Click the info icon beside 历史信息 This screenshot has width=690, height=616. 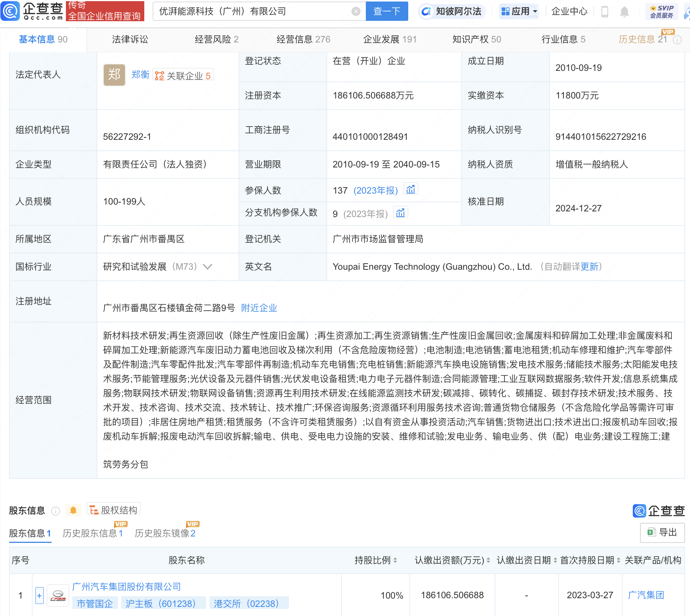pyautogui.click(x=678, y=40)
